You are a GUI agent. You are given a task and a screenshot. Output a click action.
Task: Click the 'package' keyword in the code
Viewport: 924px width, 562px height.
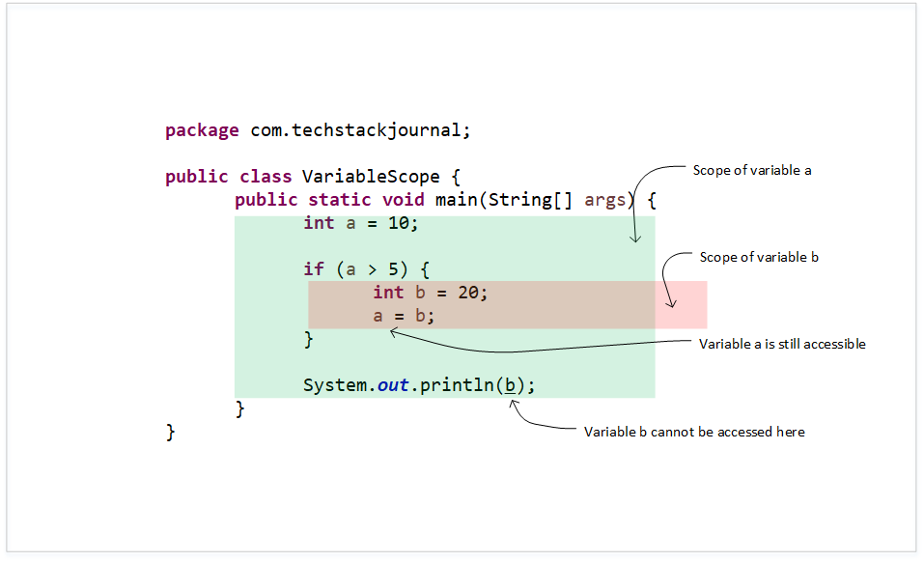click(x=202, y=130)
